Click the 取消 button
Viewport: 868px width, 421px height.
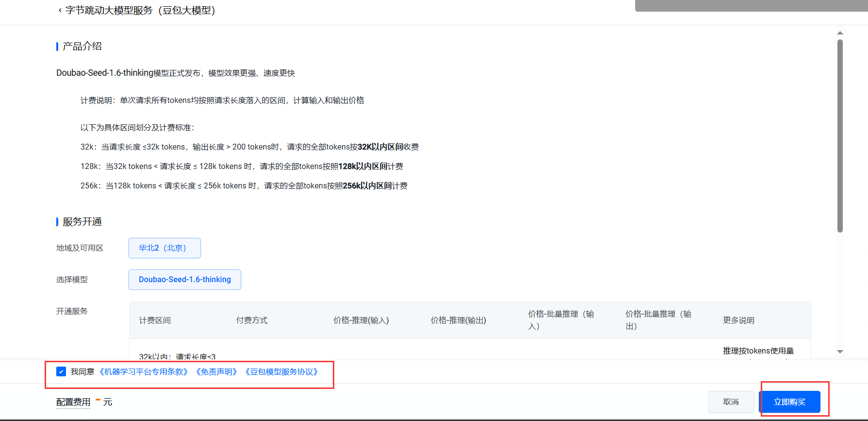point(731,402)
